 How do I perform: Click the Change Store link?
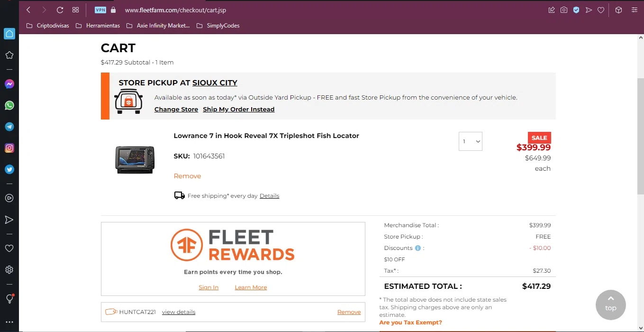point(176,110)
